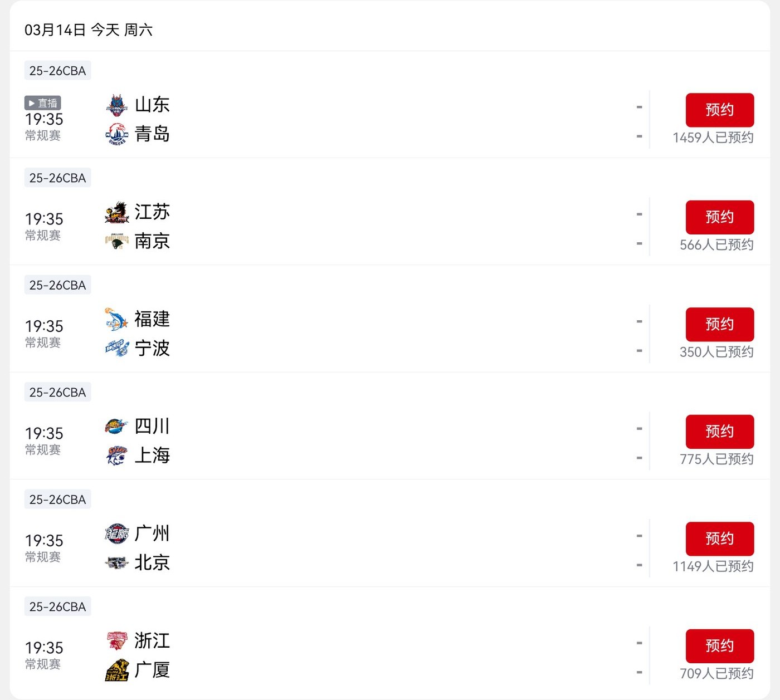Reserve the 广州 vs 北京 game
This screenshot has height=700, width=780.
[x=719, y=539]
